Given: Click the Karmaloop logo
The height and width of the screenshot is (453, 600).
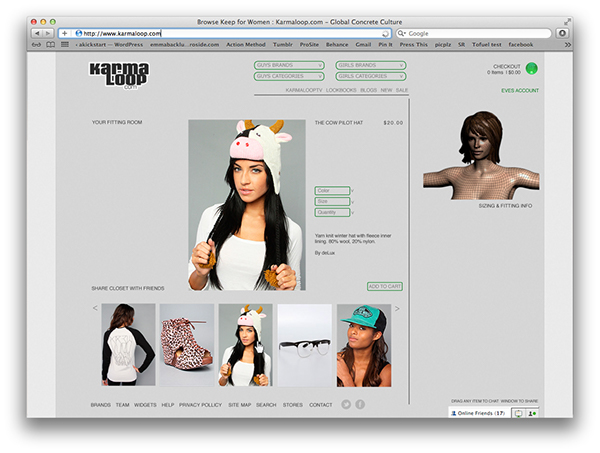Looking at the screenshot, I should (x=119, y=76).
